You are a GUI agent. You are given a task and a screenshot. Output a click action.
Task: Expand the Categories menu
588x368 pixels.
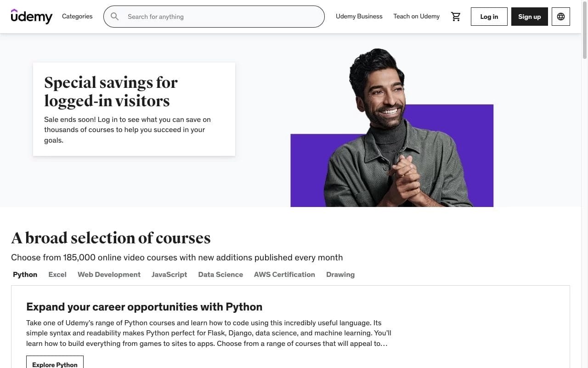click(77, 17)
